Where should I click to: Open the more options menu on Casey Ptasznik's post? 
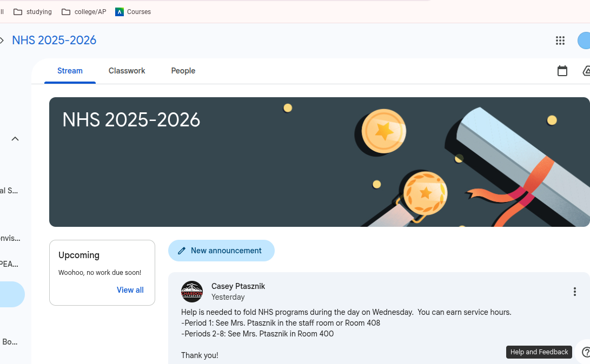574,292
